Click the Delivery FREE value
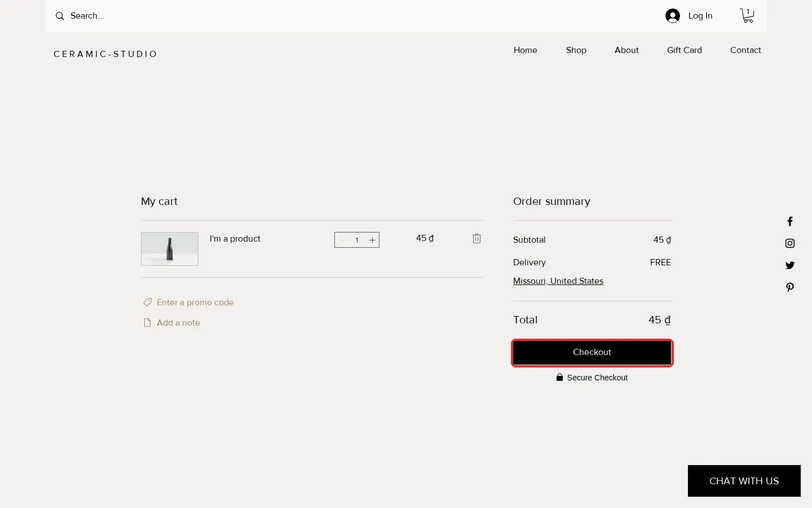The width and height of the screenshot is (812, 508). pos(660,262)
